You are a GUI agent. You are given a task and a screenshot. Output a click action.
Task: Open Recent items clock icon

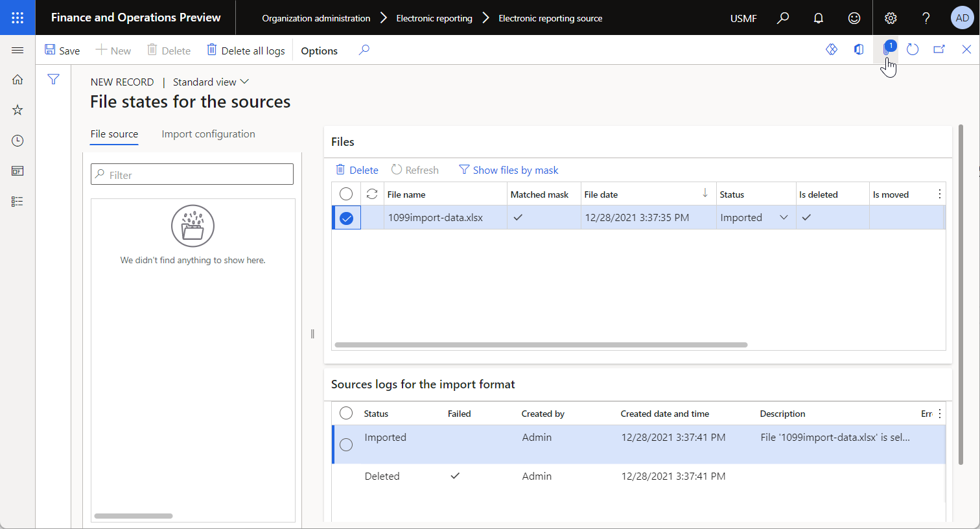[x=17, y=140]
